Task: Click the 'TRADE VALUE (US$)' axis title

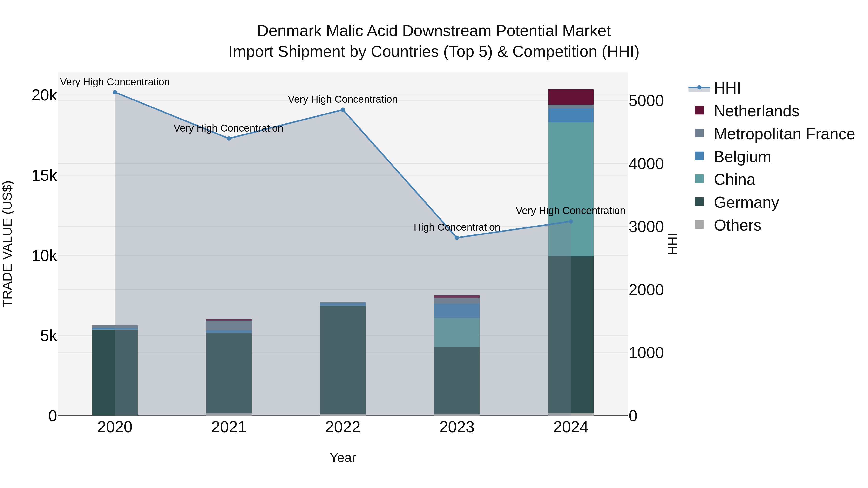Action: [7, 244]
